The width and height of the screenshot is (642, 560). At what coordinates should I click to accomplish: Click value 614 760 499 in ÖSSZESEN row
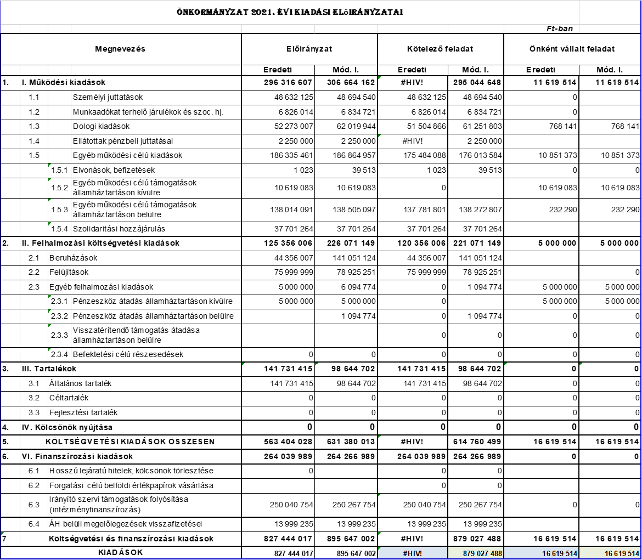tap(477, 442)
